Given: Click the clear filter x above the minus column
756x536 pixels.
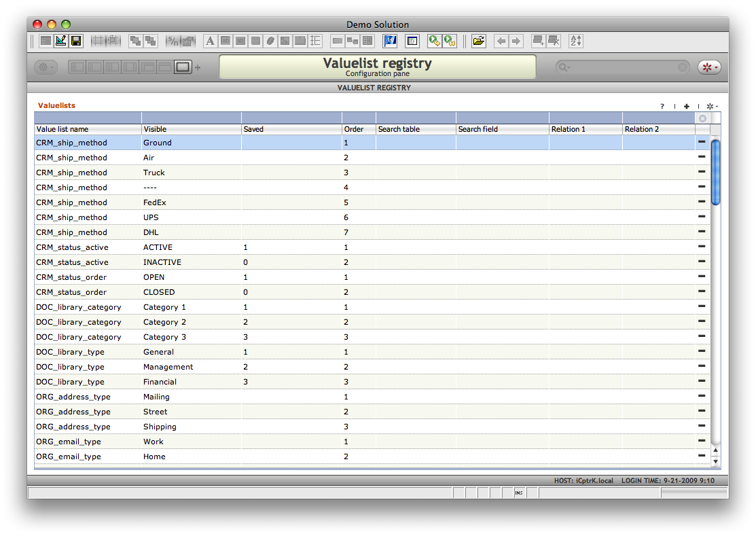Looking at the screenshot, I should point(702,118).
